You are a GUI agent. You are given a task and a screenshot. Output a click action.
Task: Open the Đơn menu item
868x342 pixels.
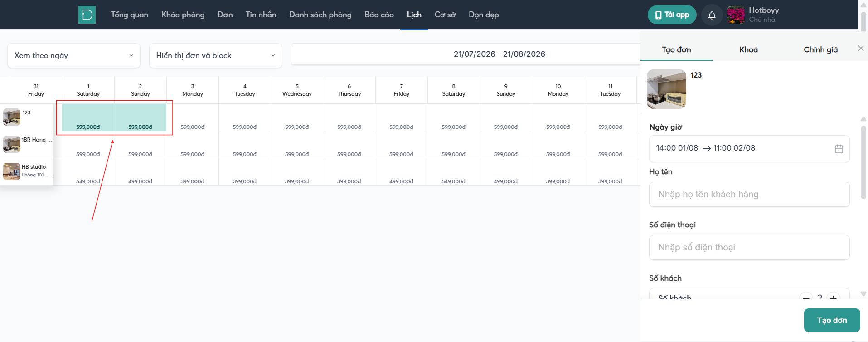click(x=225, y=15)
